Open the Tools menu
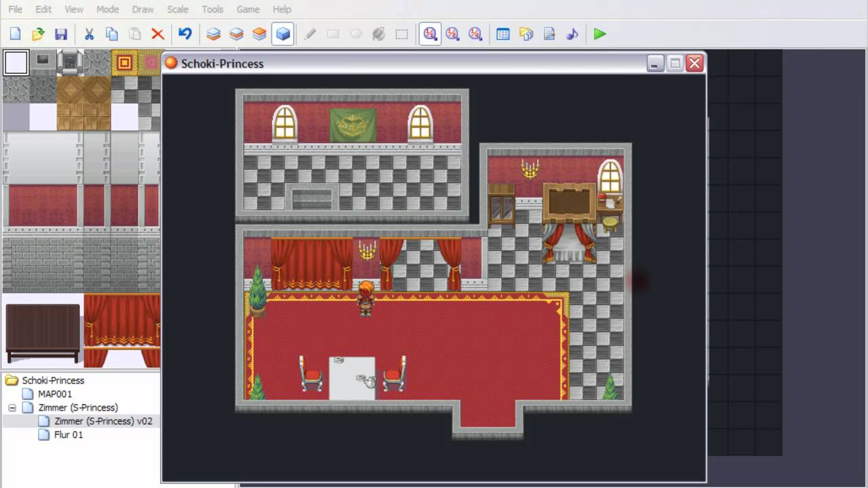868x488 pixels. (x=212, y=9)
